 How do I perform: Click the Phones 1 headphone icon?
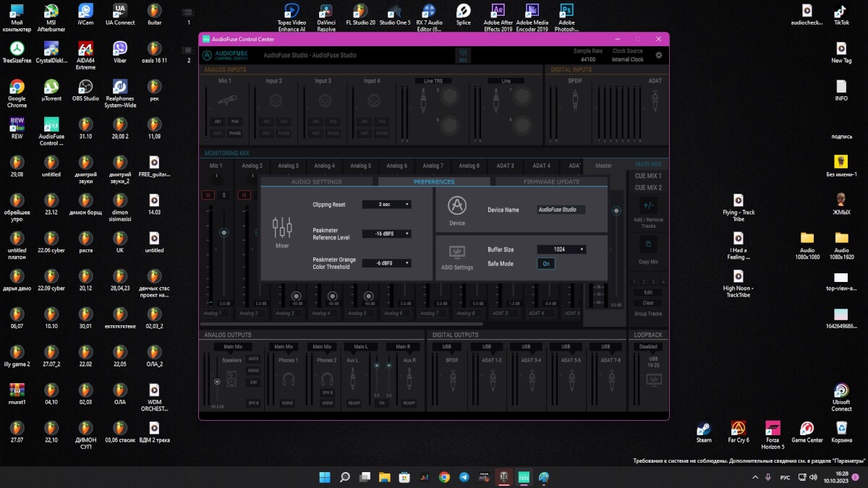[289, 378]
